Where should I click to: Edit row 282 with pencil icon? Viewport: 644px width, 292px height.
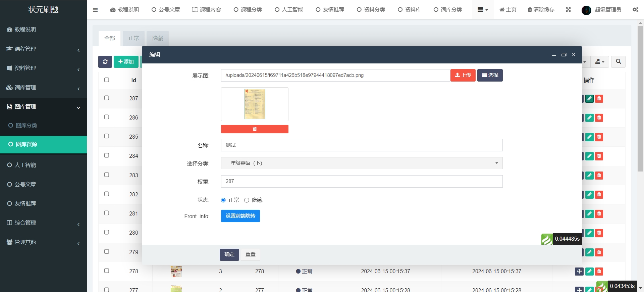coord(589,195)
